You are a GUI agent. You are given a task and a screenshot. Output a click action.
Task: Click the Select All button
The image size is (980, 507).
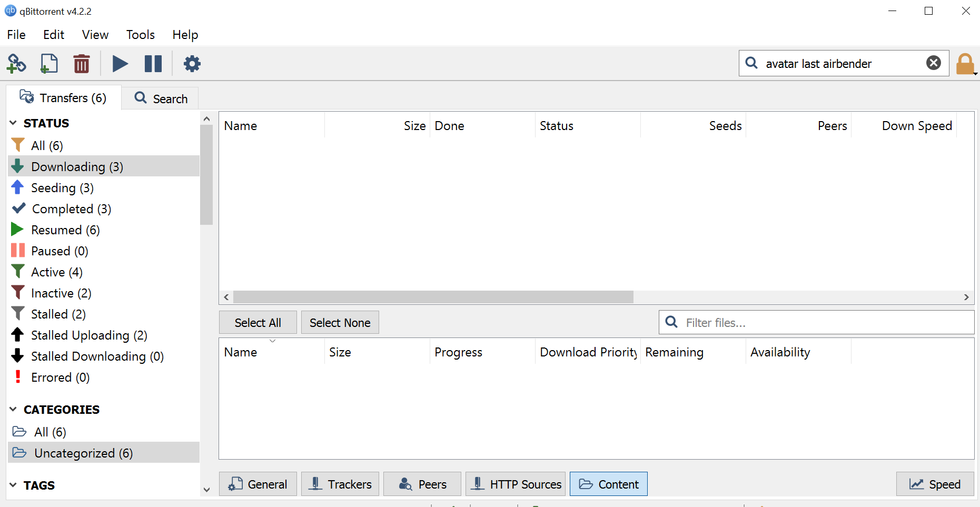(258, 322)
